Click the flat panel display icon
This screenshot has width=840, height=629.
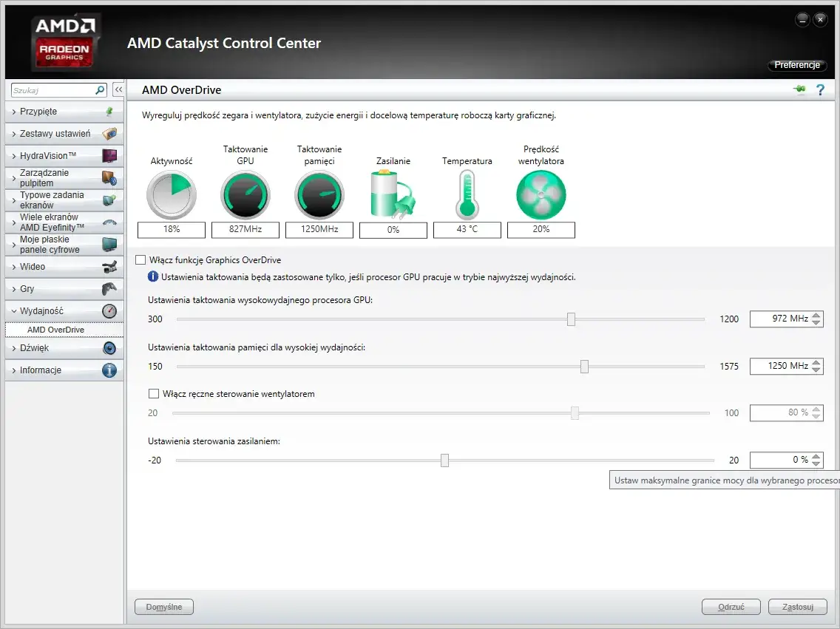(x=109, y=245)
